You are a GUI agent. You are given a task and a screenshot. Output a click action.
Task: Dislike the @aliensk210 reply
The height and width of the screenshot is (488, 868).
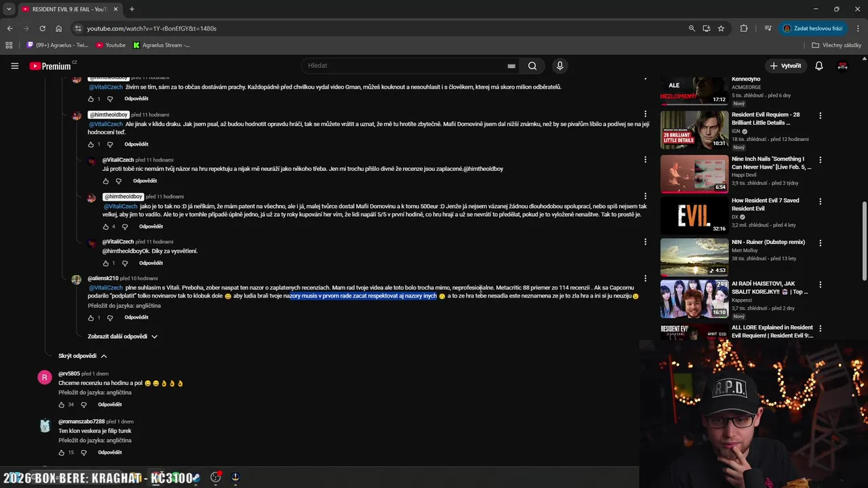(110, 318)
